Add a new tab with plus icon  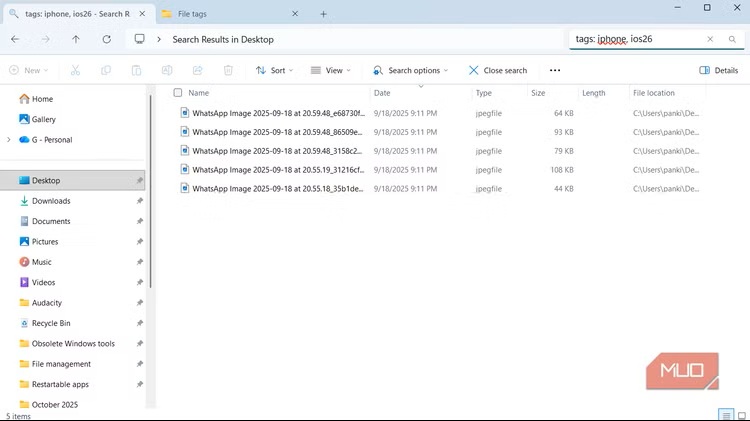click(323, 14)
